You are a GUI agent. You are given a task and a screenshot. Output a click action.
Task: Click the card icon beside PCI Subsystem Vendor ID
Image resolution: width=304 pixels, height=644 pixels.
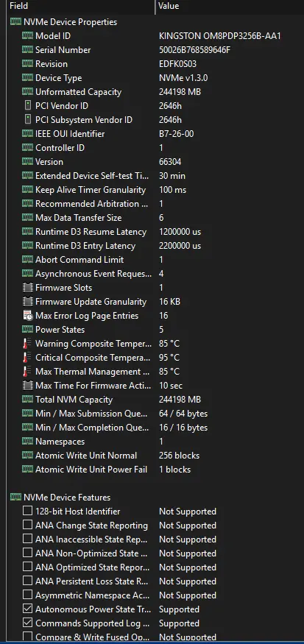point(27,119)
